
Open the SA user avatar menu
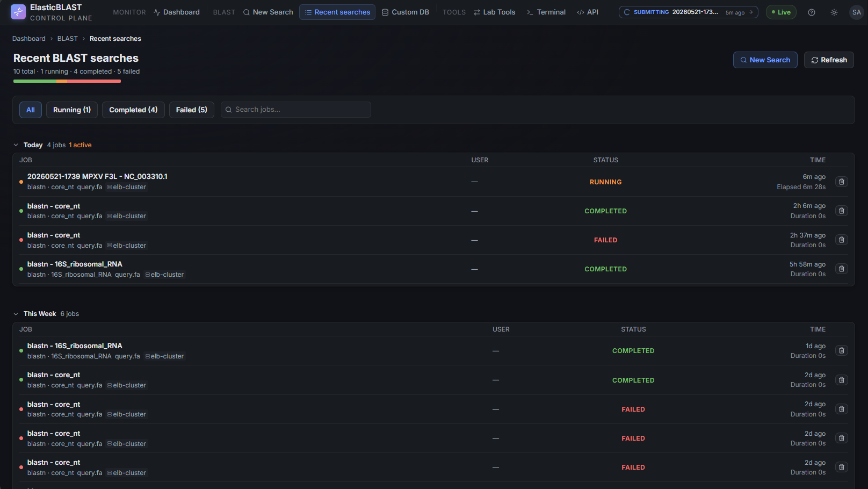(x=857, y=12)
